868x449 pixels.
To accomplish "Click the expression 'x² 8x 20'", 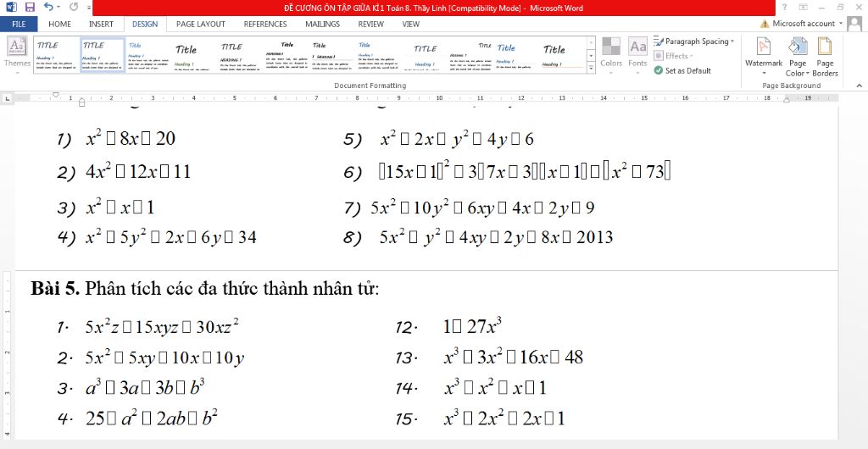I will click(131, 138).
